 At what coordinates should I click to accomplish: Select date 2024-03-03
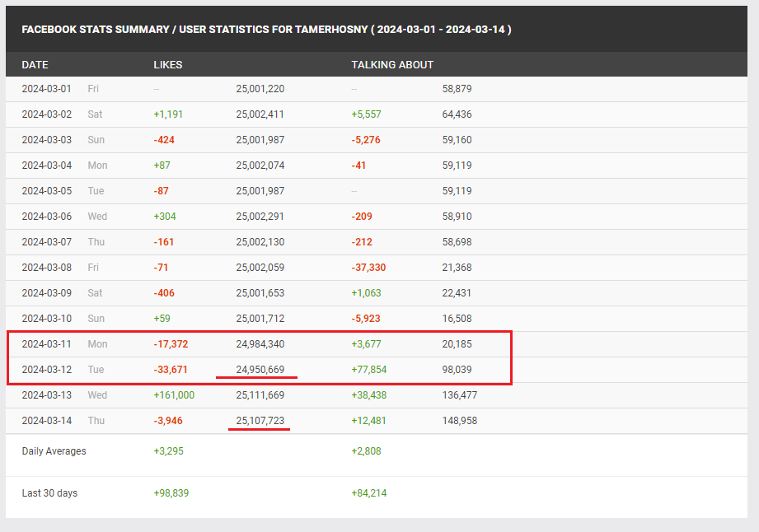(46, 140)
